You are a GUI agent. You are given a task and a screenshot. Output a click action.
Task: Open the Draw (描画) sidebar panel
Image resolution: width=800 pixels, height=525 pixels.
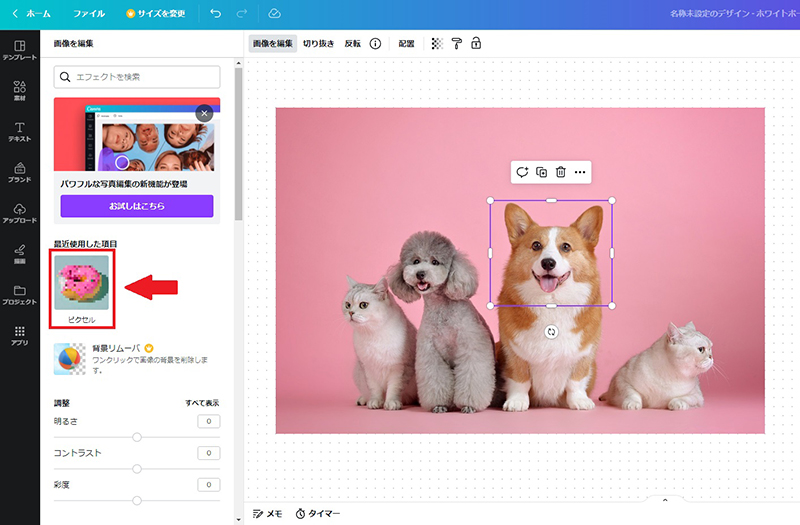pos(19,254)
